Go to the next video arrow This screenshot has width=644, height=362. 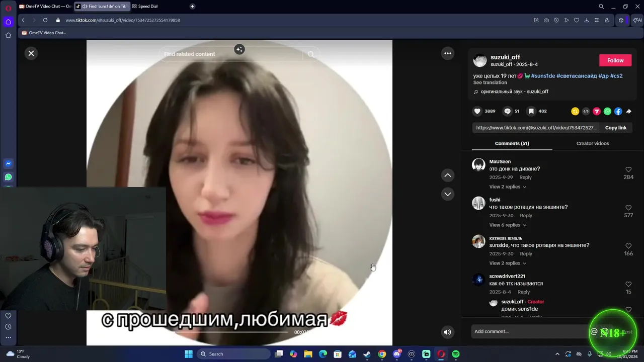pyautogui.click(x=448, y=194)
